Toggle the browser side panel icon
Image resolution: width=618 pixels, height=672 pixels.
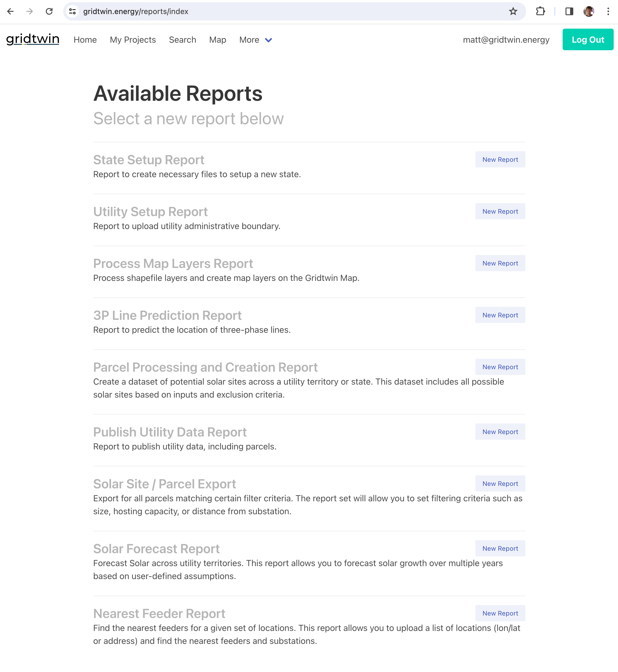click(569, 11)
